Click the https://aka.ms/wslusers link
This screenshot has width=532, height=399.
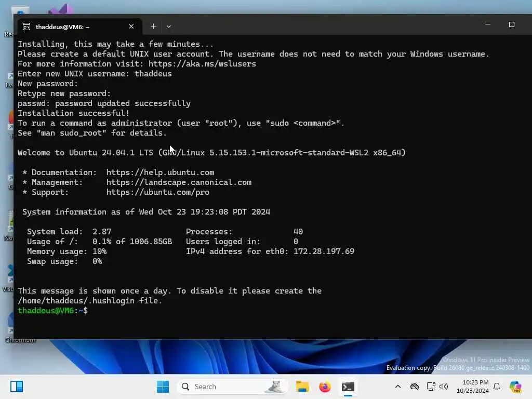tap(202, 64)
